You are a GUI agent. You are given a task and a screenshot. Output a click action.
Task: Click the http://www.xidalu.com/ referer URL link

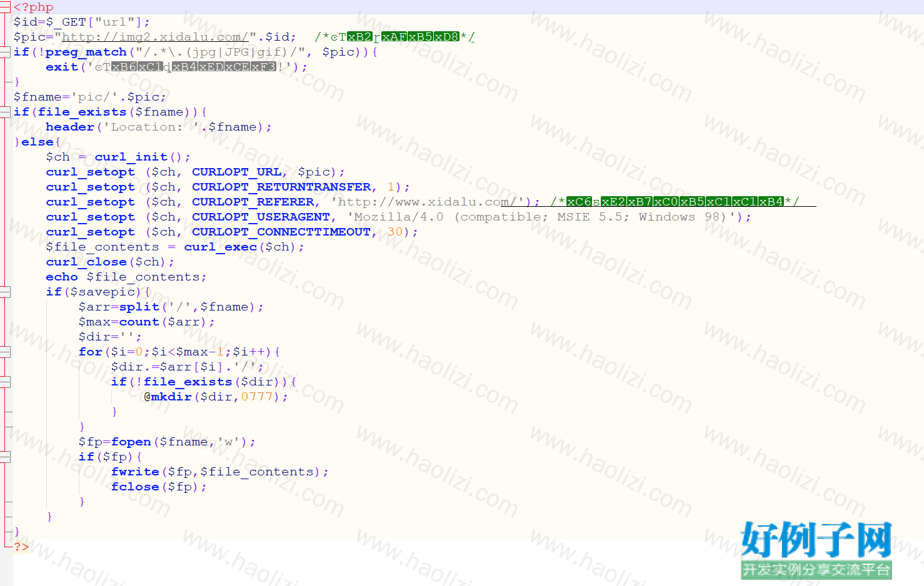(x=427, y=202)
